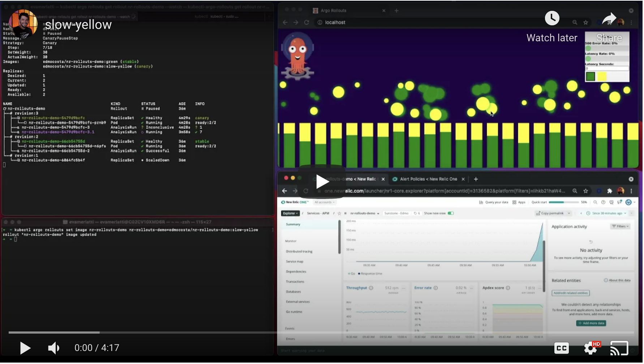Image resolution: width=644 pixels, height=364 pixels.
Task: Open the Error rate chart title
Action: point(423,288)
